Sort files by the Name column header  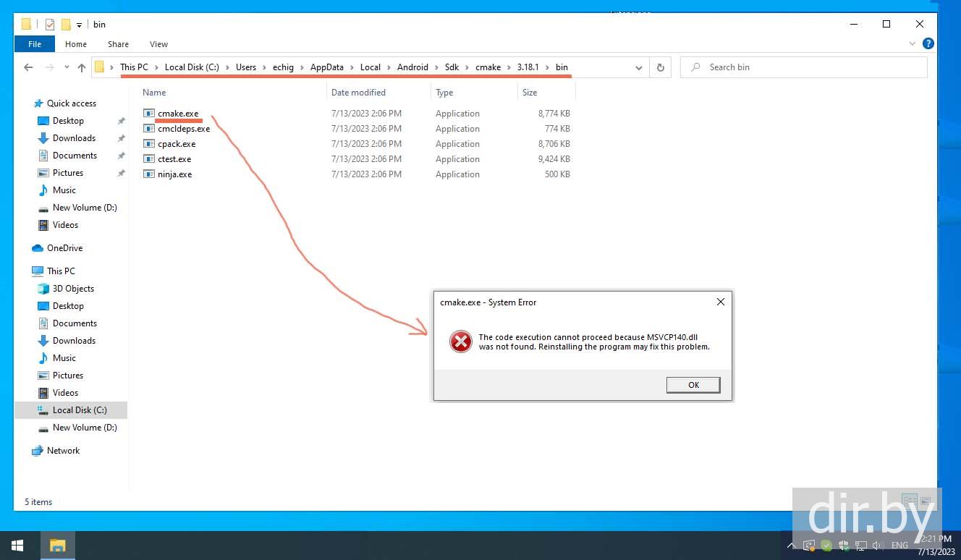click(154, 93)
